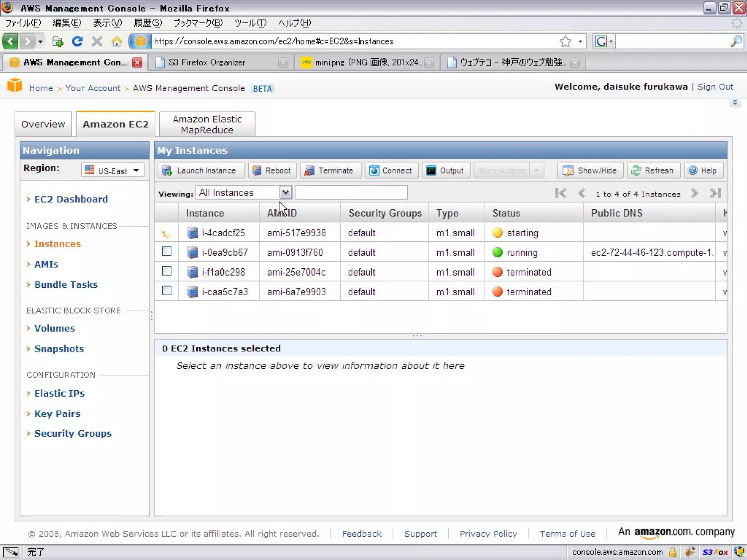The image size is (747, 560).
Task: Select checkbox for instance i-caa5c7a3
Action: click(x=167, y=291)
